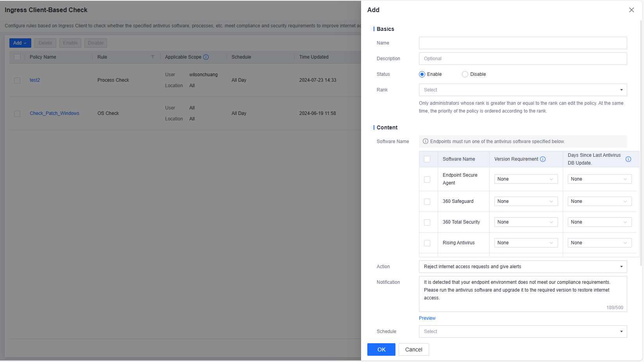
Task: Open the test2 policy link
Action: (x=35, y=80)
